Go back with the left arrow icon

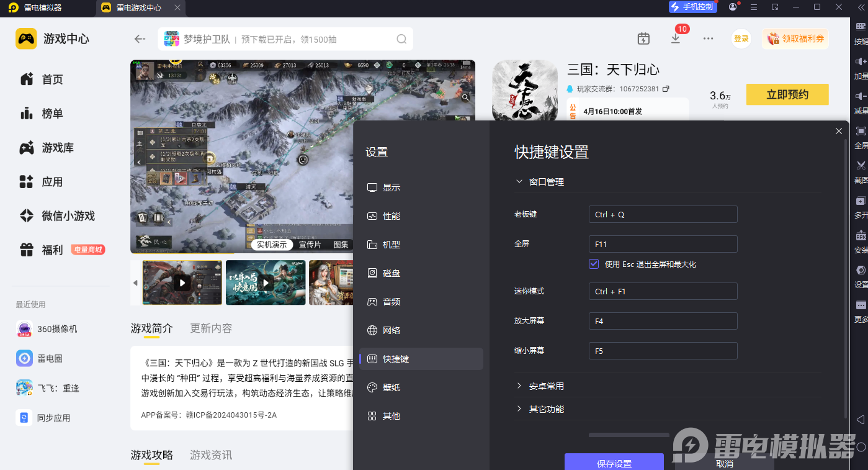point(140,39)
